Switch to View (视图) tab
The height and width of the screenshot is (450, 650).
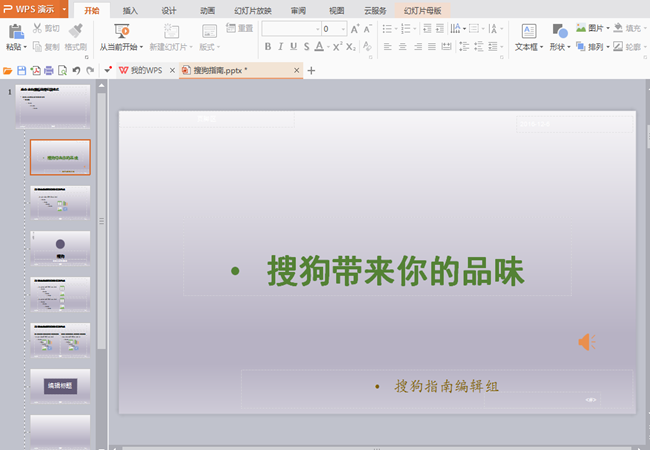(336, 11)
